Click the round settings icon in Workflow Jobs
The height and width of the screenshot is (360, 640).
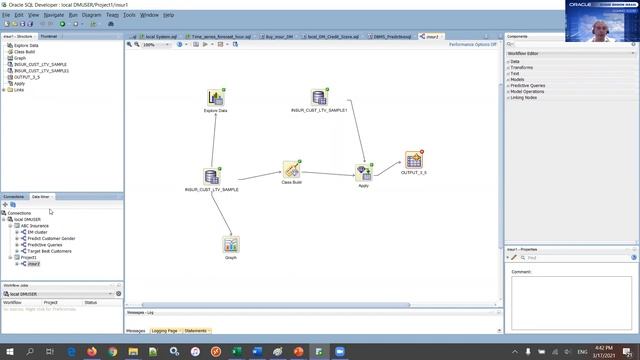pyautogui.click(x=118, y=293)
